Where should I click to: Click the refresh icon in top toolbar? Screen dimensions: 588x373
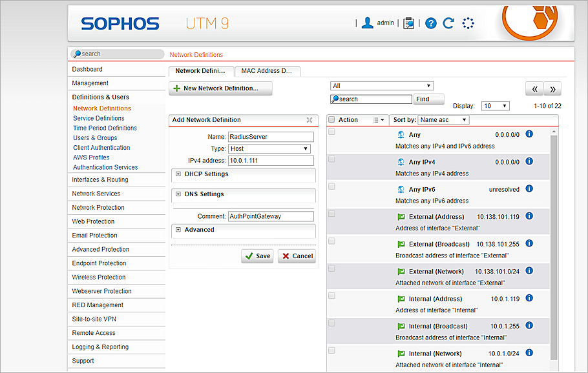click(448, 23)
